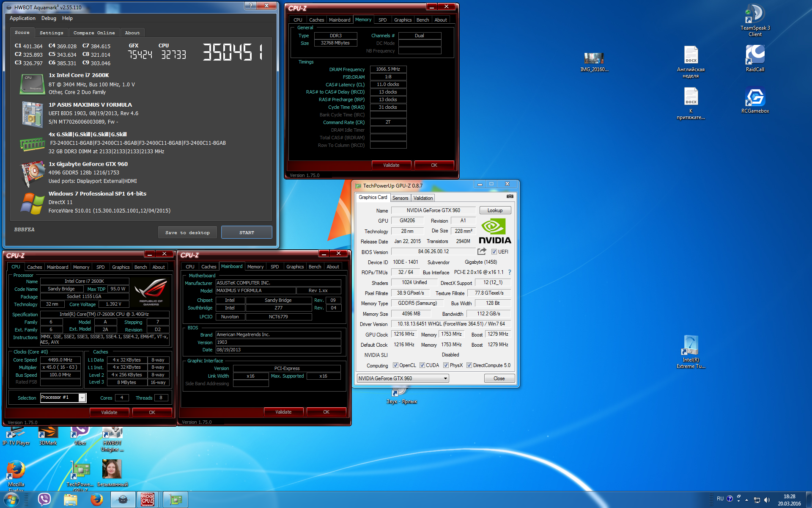
Task: Open the HWBOT Unigine desktop shortcut
Action: (x=112, y=439)
